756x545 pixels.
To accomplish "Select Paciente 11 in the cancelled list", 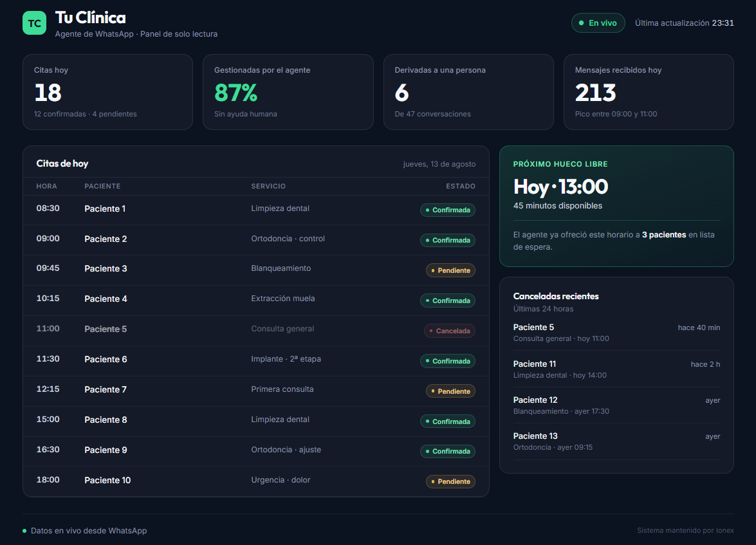I will (x=535, y=364).
